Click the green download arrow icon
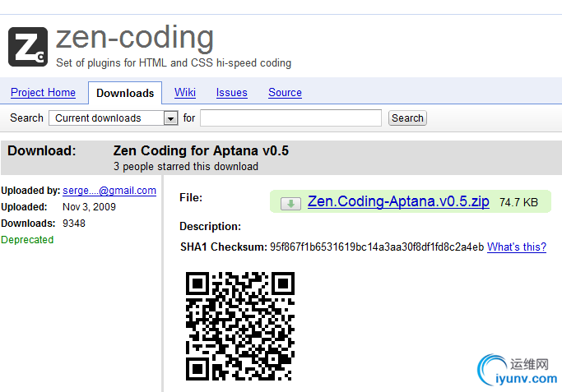The height and width of the screenshot is (392, 562). pyautogui.click(x=290, y=204)
